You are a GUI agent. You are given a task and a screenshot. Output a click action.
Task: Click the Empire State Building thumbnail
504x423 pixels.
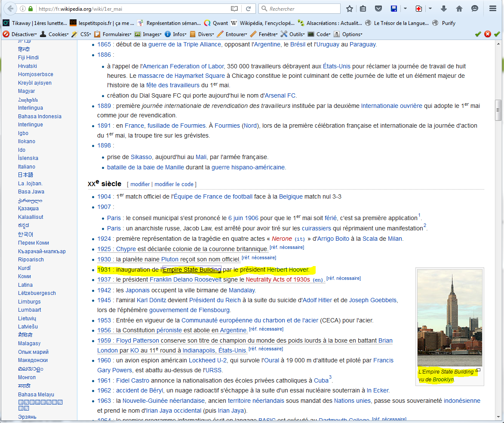coord(450,318)
